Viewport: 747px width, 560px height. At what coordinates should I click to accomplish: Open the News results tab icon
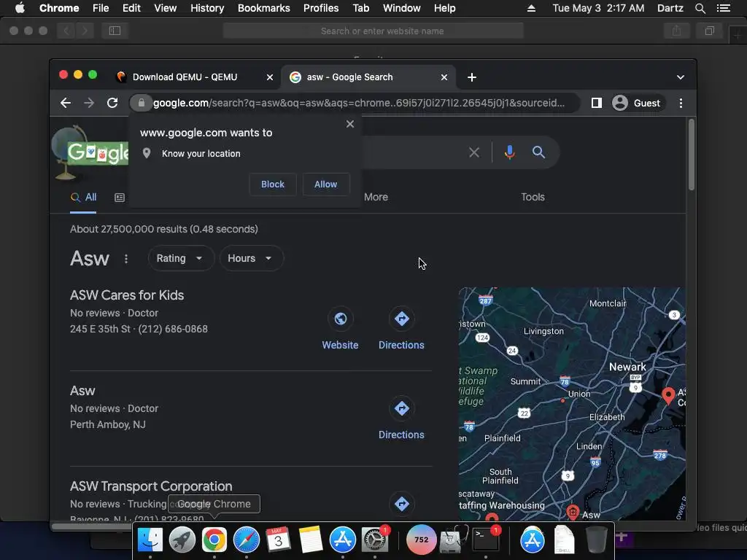click(x=120, y=197)
